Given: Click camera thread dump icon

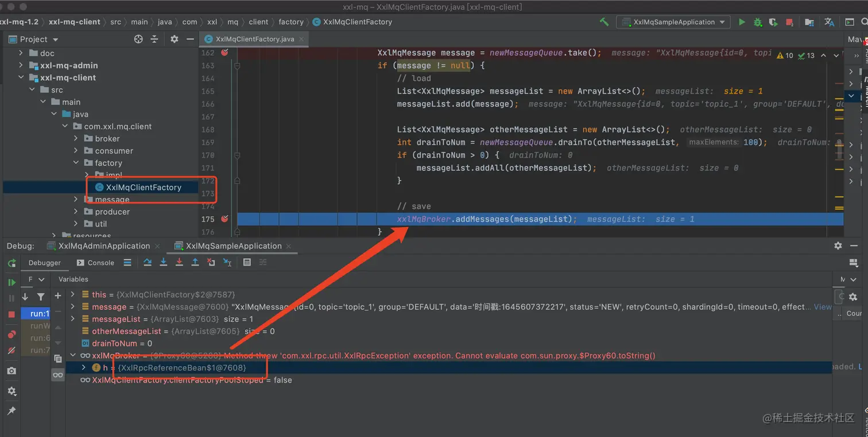Looking at the screenshot, I should coord(11,371).
